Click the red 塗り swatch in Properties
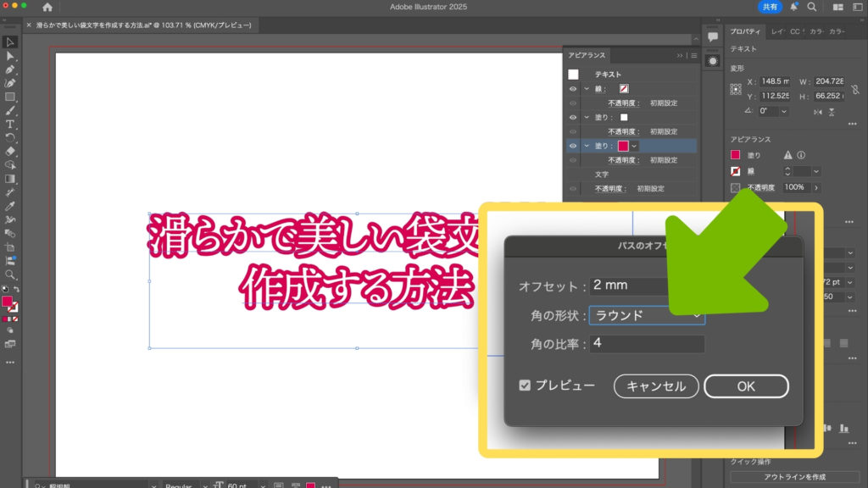The width and height of the screenshot is (868, 488). coord(736,155)
